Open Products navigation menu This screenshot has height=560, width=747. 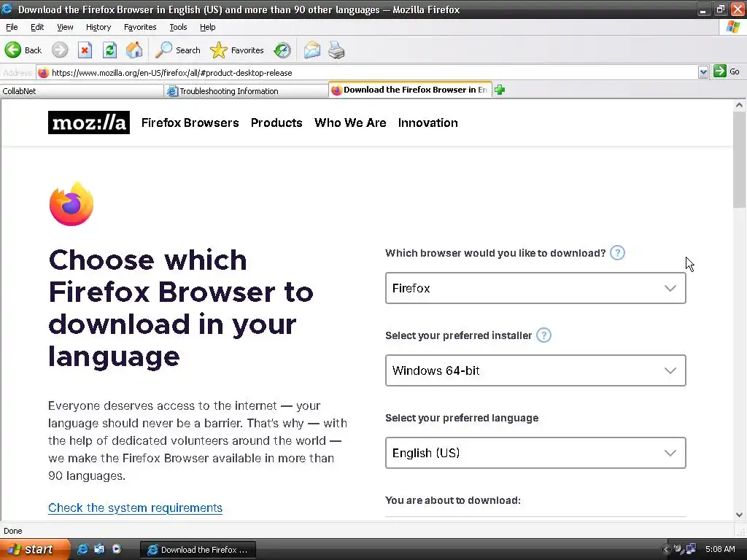[x=276, y=122]
